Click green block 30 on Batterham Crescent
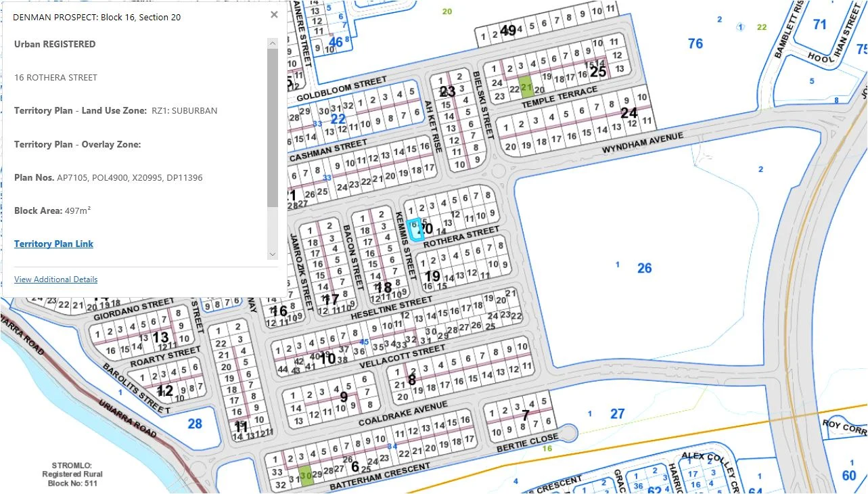The height and width of the screenshot is (494, 868). click(x=306, y=474)
